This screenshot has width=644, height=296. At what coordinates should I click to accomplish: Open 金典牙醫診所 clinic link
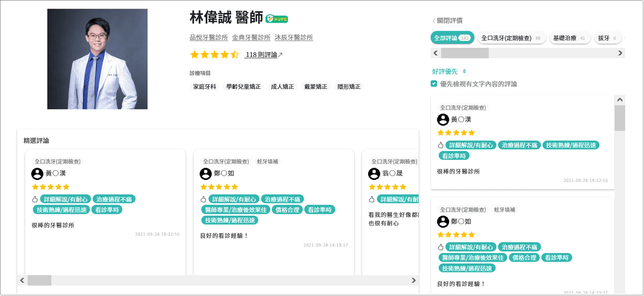[251, 38]
